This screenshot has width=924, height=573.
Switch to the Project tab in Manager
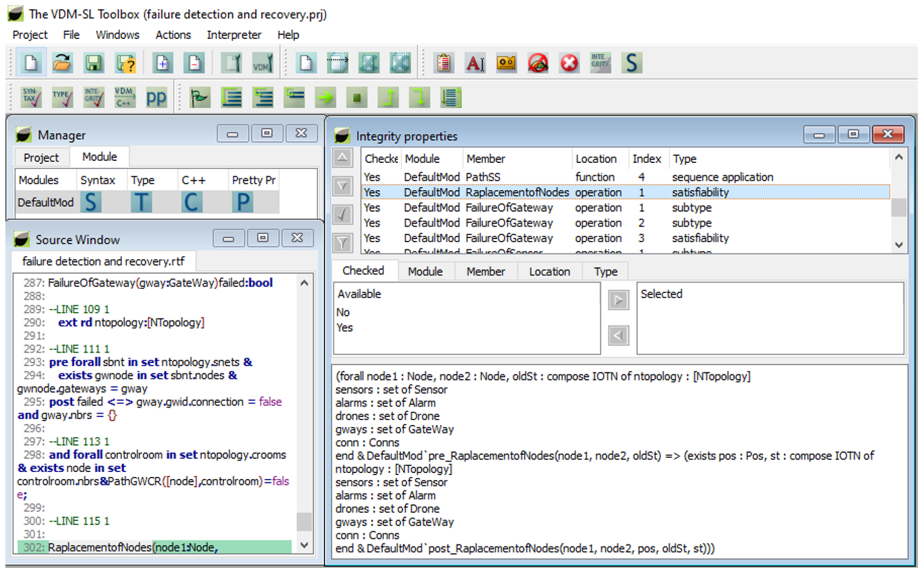click(41, 158)
